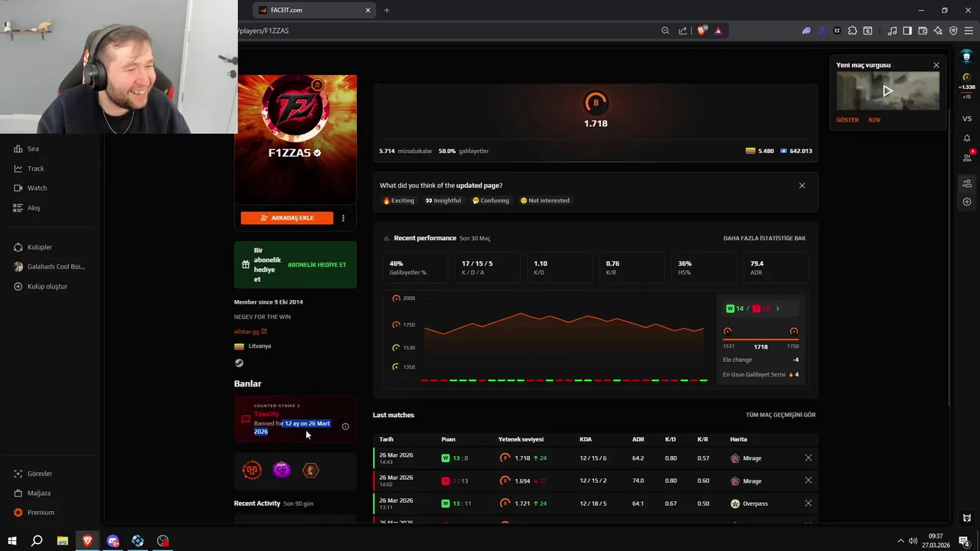Click the 13 : 8 win score
The height and width of the screenshot is (551, 980).
pyautogui.click(x=455, y=458)
